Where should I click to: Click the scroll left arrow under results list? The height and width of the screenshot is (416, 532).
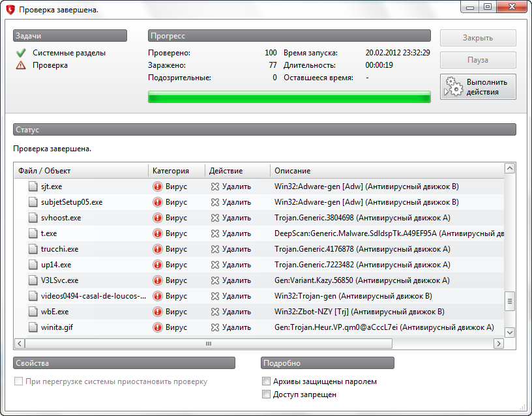click(20, 344)
